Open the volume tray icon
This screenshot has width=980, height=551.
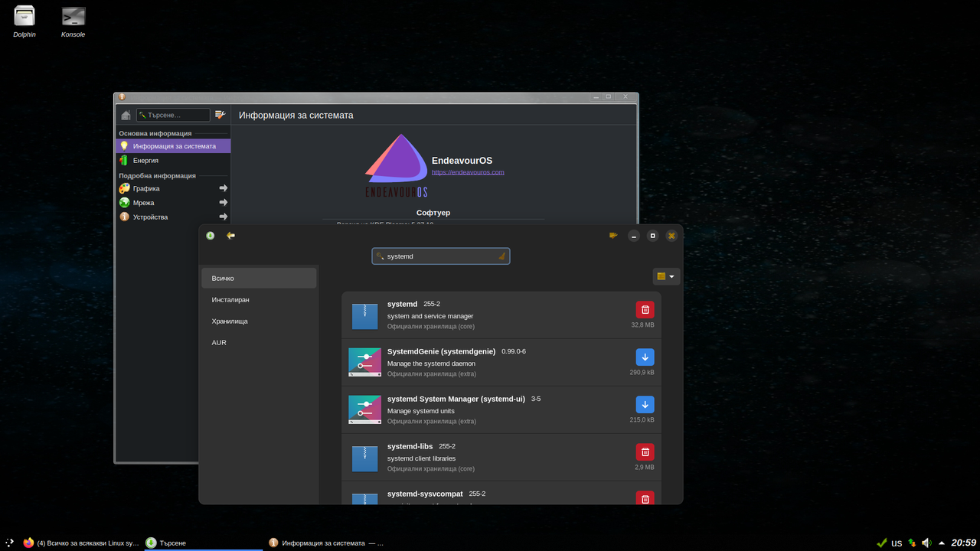[926, 543]
